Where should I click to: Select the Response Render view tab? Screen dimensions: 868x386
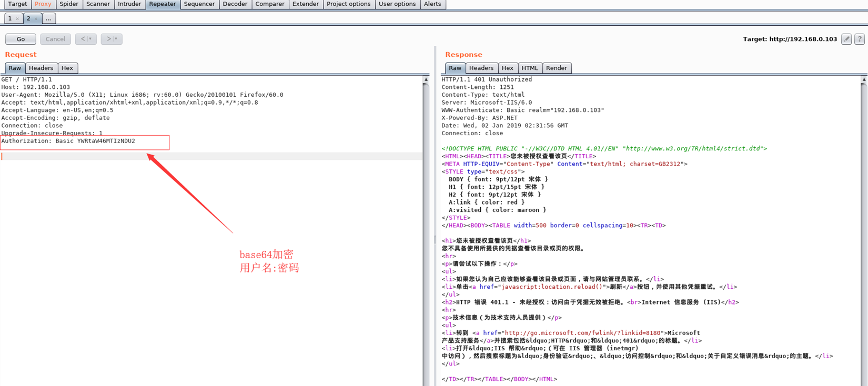tap(557, 68)
